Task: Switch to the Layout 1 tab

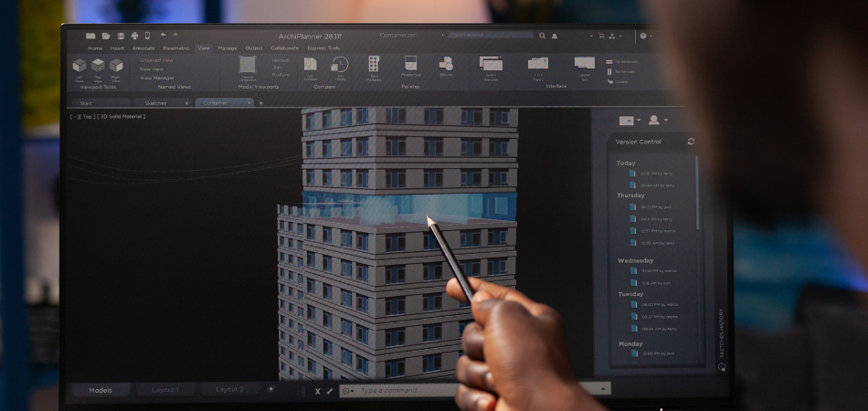Action: [164, 390]
